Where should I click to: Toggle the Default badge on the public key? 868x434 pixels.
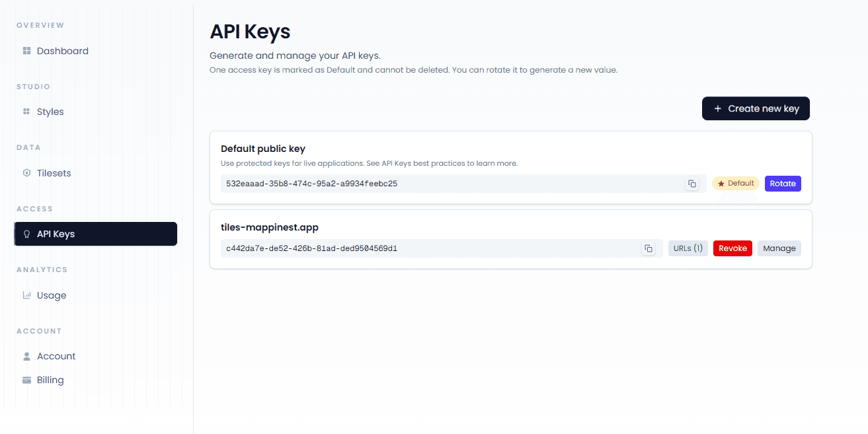point(735,183)
